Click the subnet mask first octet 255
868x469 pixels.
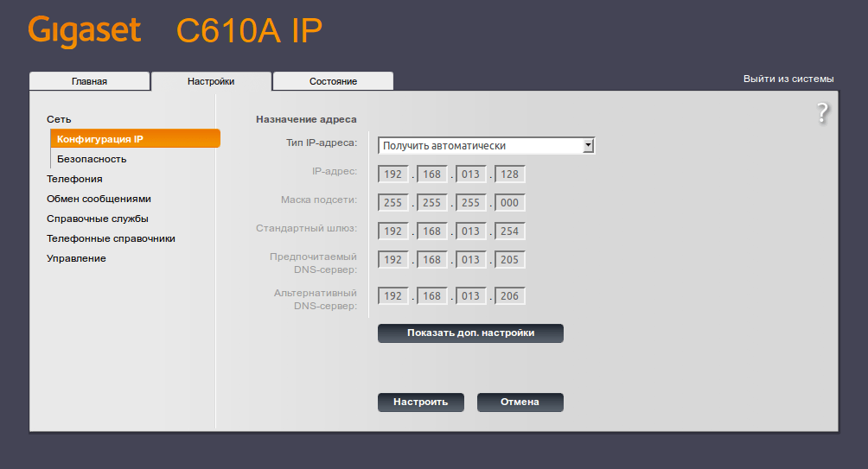click(393, 202)
